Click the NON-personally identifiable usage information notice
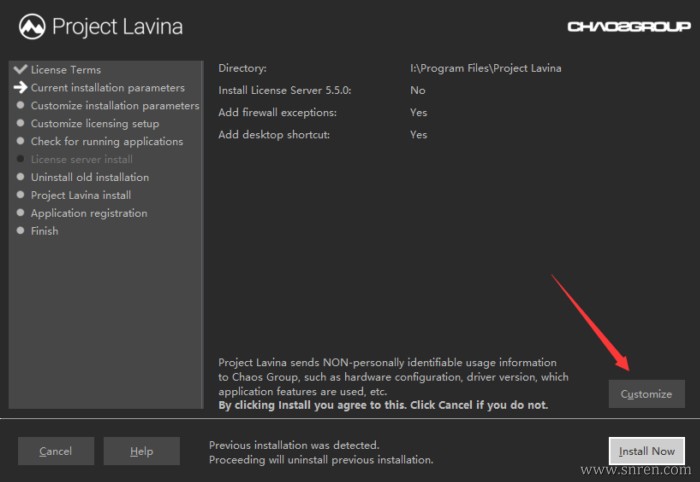This screenshot has height=482, width=700. [x=393, y=377]
